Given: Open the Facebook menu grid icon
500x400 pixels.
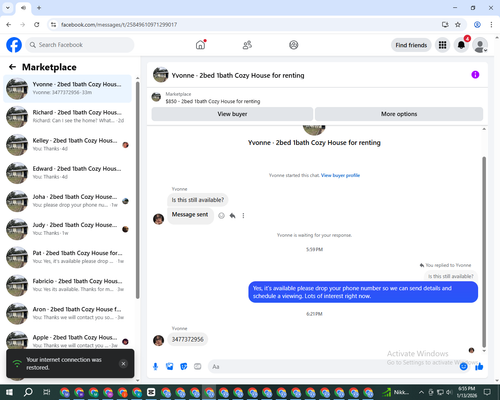Looking at the screenshot, I should pyautogui.click(x=442, y=45).
